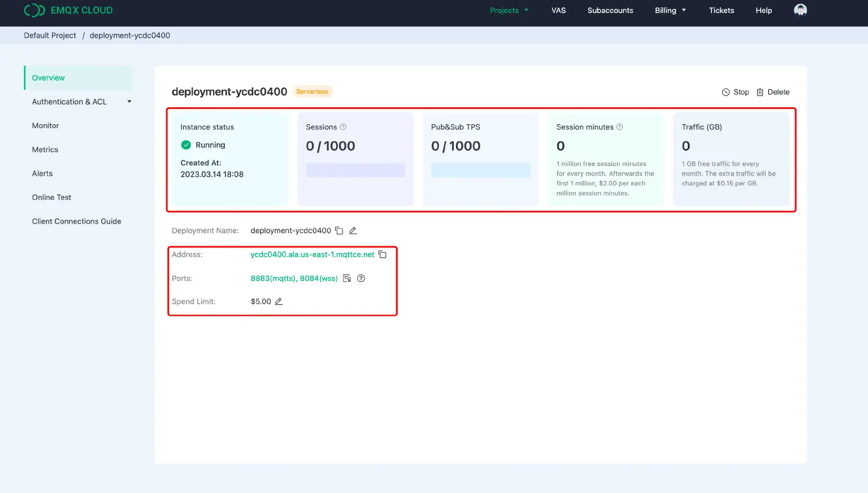Go to the Subaccounts menu item
This screenshot has height=493, width=868.
(610, 10)
